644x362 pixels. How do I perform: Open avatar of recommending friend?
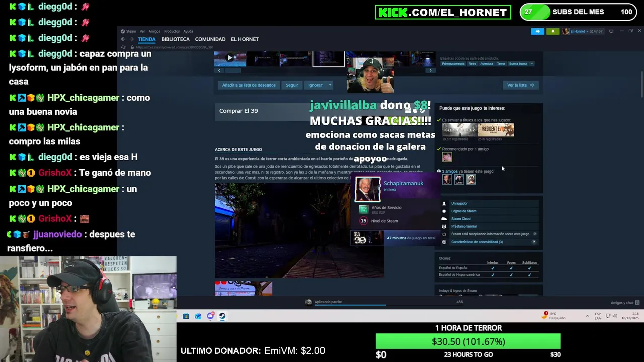tap(447, 157)
